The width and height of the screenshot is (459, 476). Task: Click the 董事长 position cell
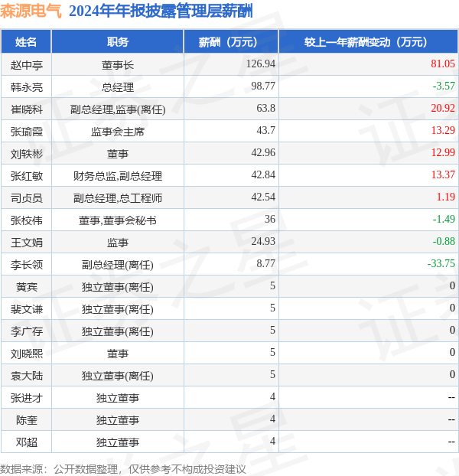coord(118,65)
